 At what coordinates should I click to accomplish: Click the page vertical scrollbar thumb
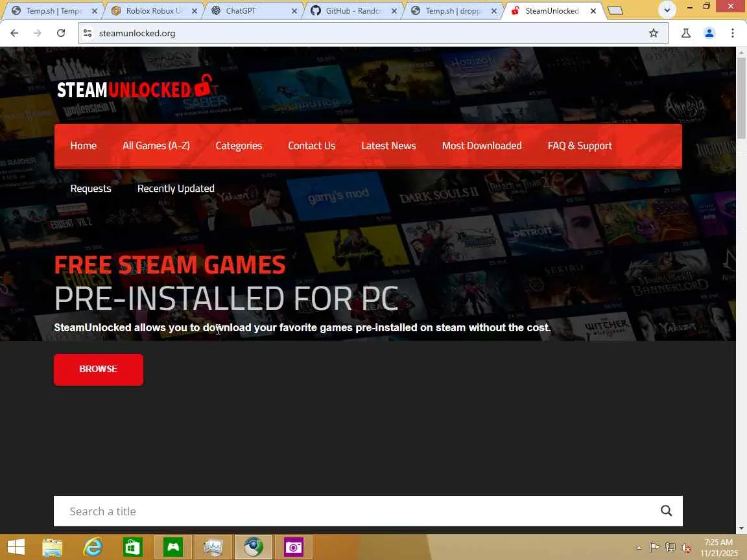tap(741, 98)
